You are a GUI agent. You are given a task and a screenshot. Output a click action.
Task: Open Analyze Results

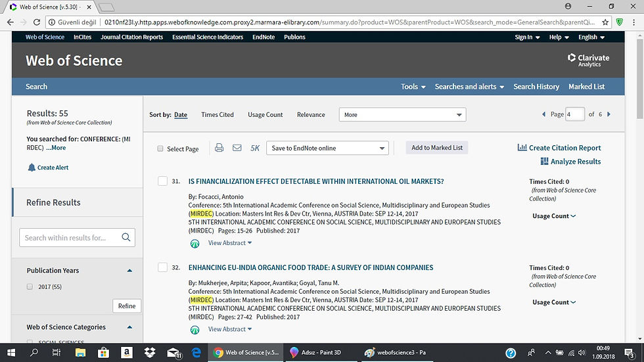click(571, 162)
